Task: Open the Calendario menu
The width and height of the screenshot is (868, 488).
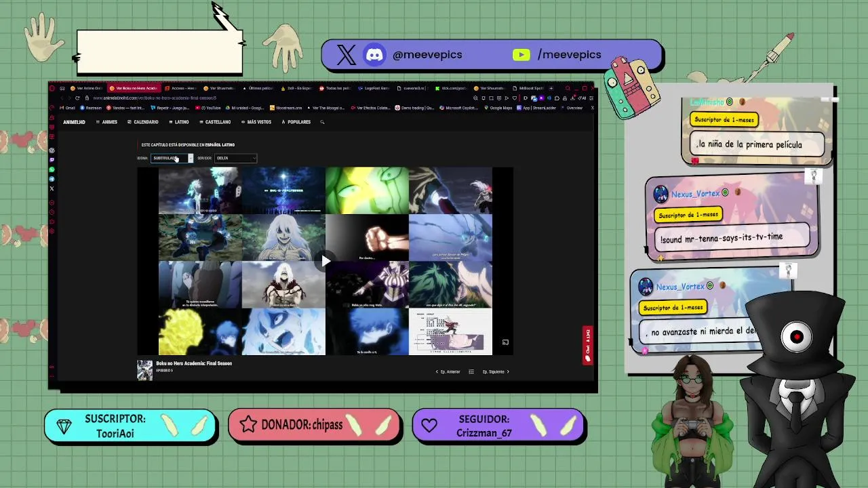Action: tap(142, 122)
